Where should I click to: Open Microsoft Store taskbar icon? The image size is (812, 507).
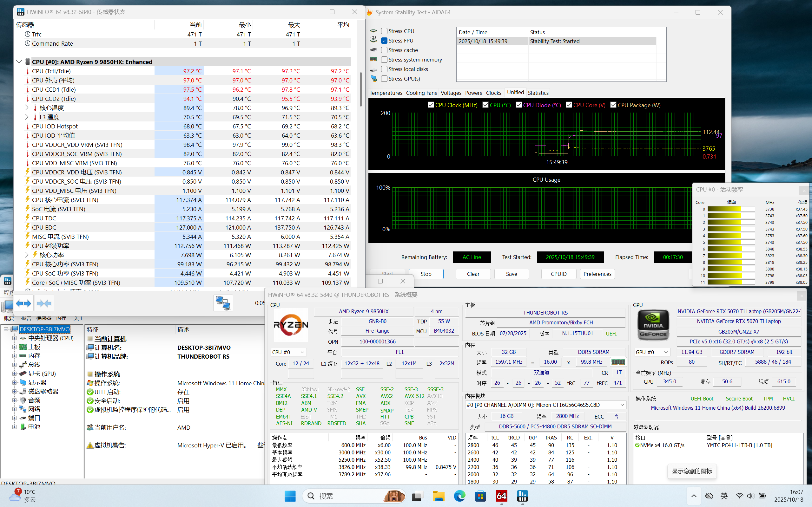tap(480, 496)
